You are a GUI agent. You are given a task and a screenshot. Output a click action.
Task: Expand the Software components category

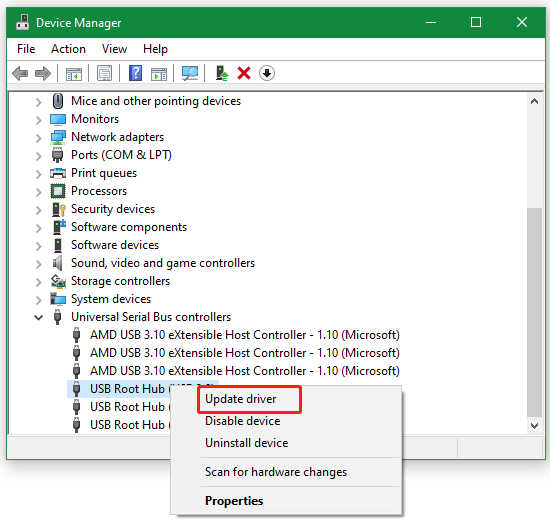click(x=39, y=228)
